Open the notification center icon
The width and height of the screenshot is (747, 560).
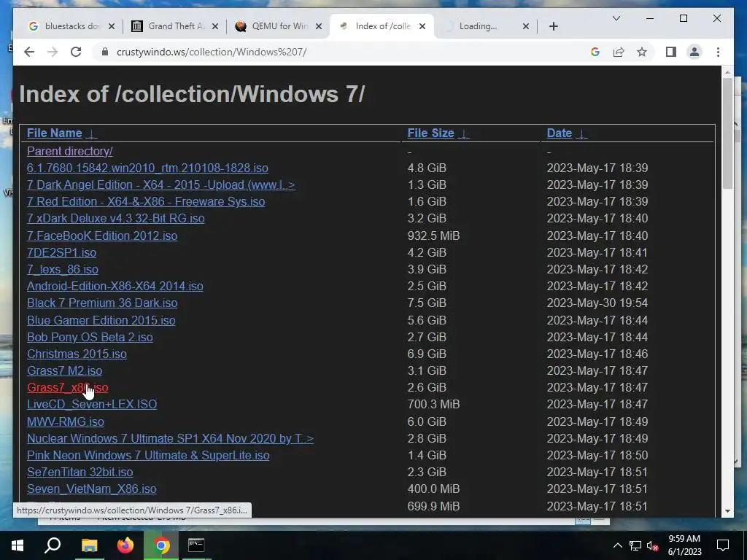tap(723, 545)
